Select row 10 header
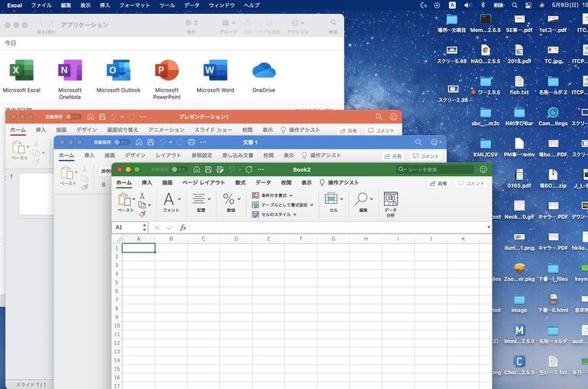Image resolution: width=588 pixels, height=389 pixels. tap(117, 326)
